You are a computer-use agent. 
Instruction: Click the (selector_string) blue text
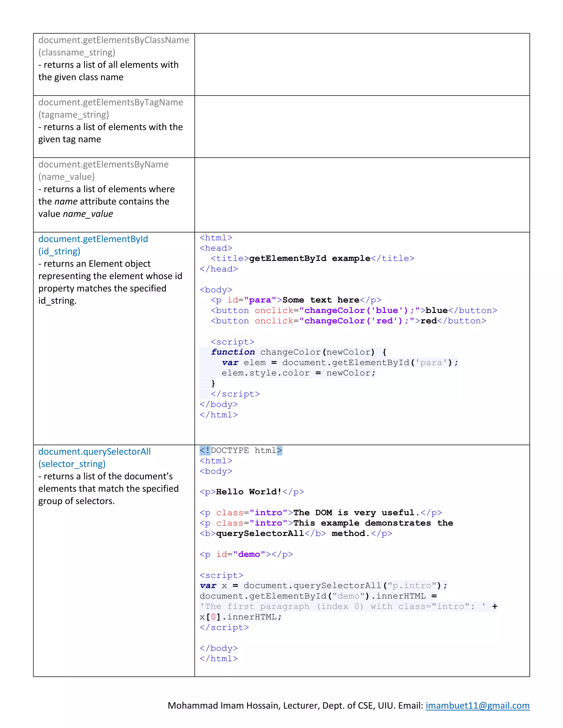tap(72, 464)
